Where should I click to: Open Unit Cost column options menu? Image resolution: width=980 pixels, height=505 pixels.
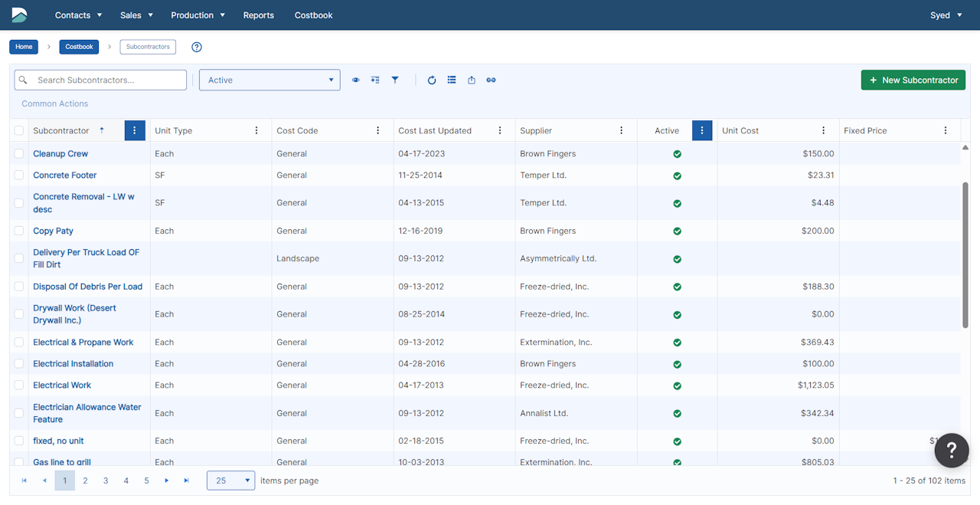pyautogui.click(x=823, y=130)
